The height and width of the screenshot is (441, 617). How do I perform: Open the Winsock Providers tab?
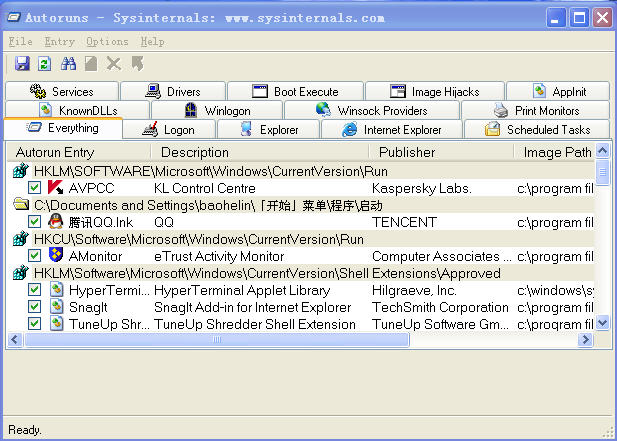pos(372,110)
